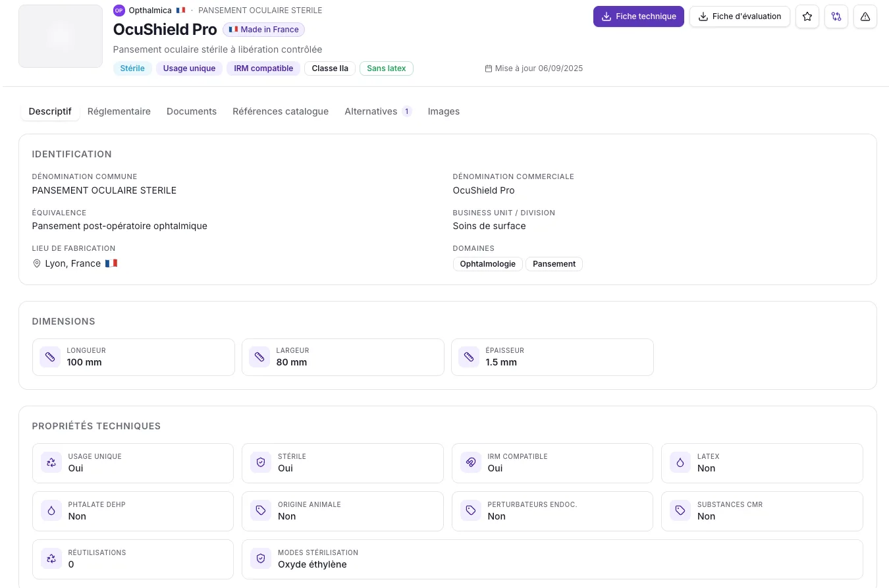The width and height of the screenshot is (889, 588).
Task: Switch to the Réglementaire tab
Action: [x=119, y=111]
